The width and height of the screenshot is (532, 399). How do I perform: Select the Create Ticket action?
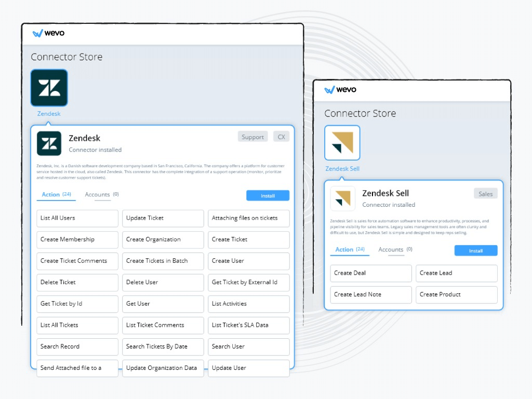coord(248,240)
